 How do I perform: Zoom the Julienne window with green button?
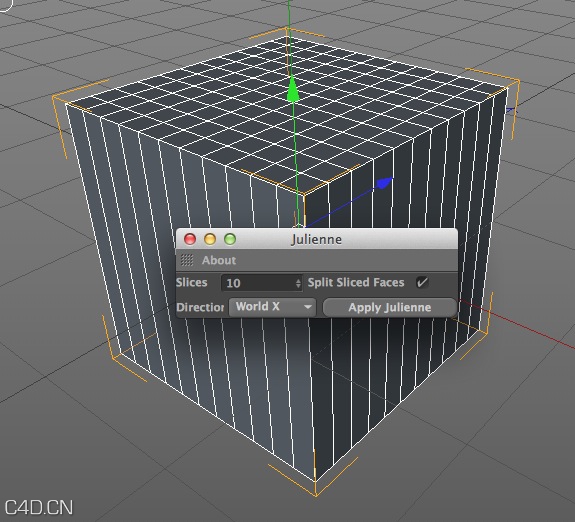230,239
